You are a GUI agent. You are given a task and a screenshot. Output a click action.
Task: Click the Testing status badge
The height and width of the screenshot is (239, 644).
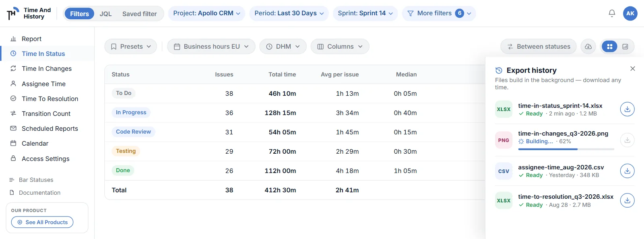tap(126, 151)
